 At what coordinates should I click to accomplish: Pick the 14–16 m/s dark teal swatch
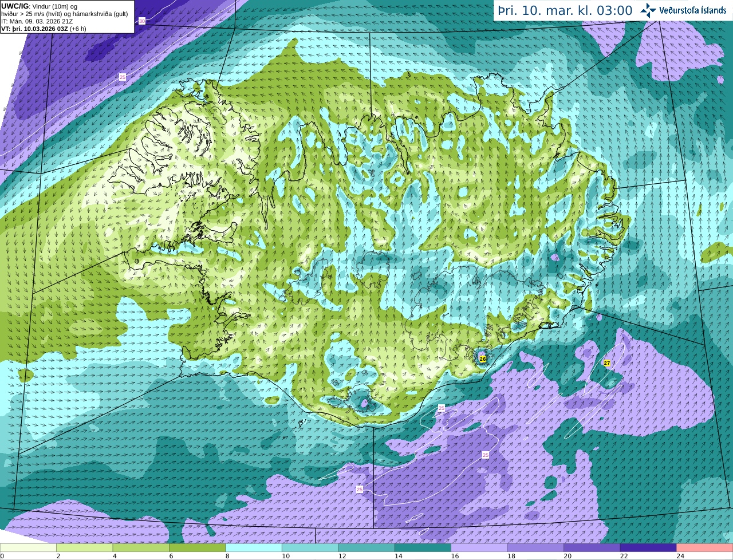(x=423, y=548)
